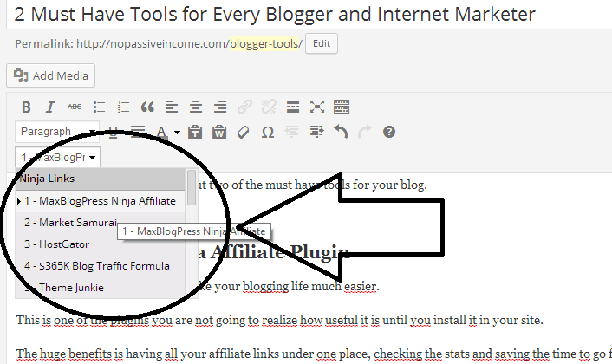This screenshot has width=612, height=364.
Task: Redo the last edit
Action: click(365, 132)
